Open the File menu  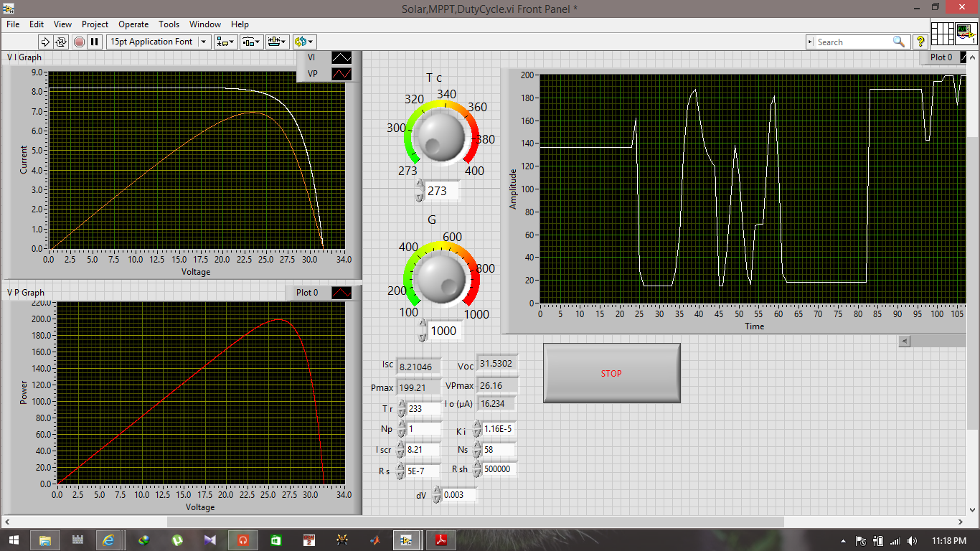tap(13, 24)
